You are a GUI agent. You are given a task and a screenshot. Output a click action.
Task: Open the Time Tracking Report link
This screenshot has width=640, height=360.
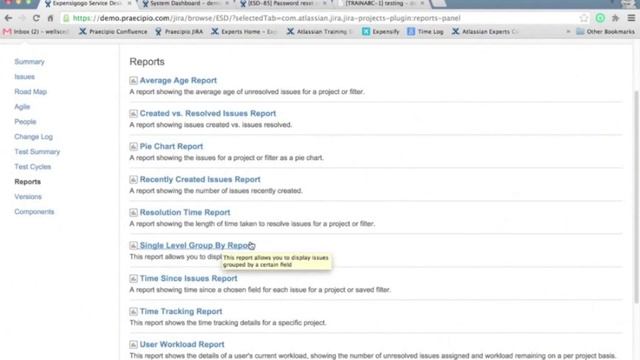[181, 311]
